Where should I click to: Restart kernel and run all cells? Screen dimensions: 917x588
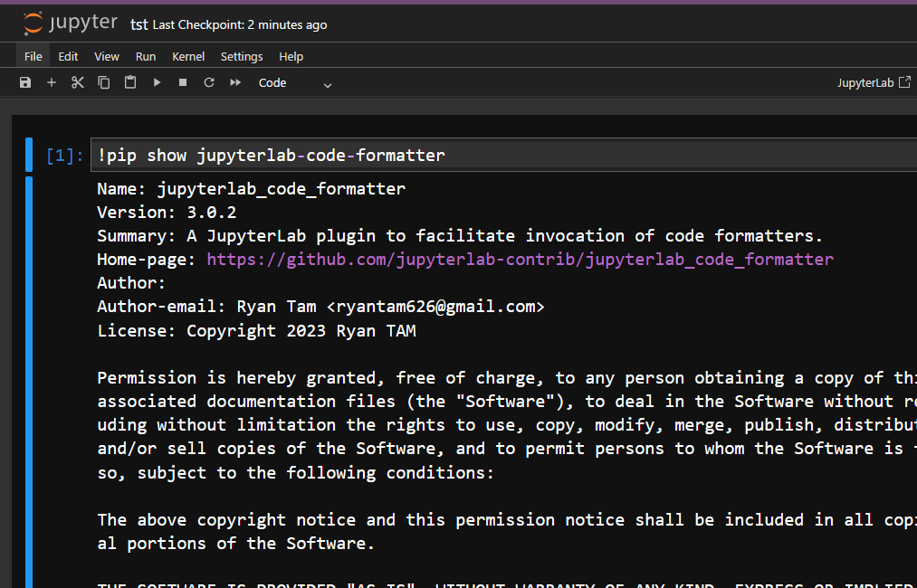click(235, 82)
